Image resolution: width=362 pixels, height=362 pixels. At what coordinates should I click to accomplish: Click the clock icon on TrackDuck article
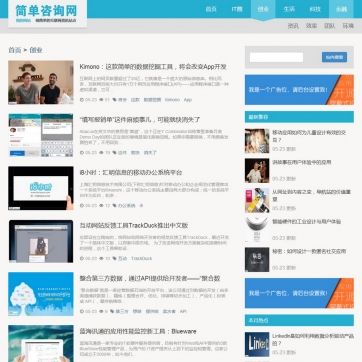(82, 258)
